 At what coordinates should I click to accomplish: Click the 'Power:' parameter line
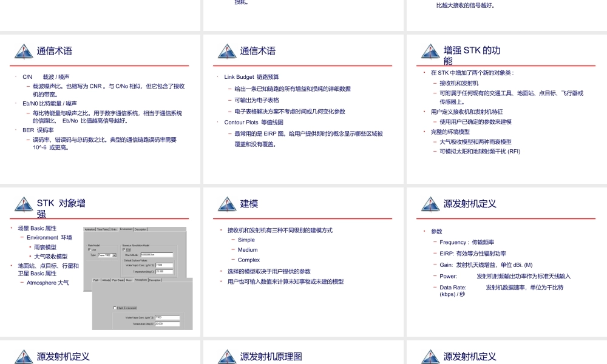(505, 276)
